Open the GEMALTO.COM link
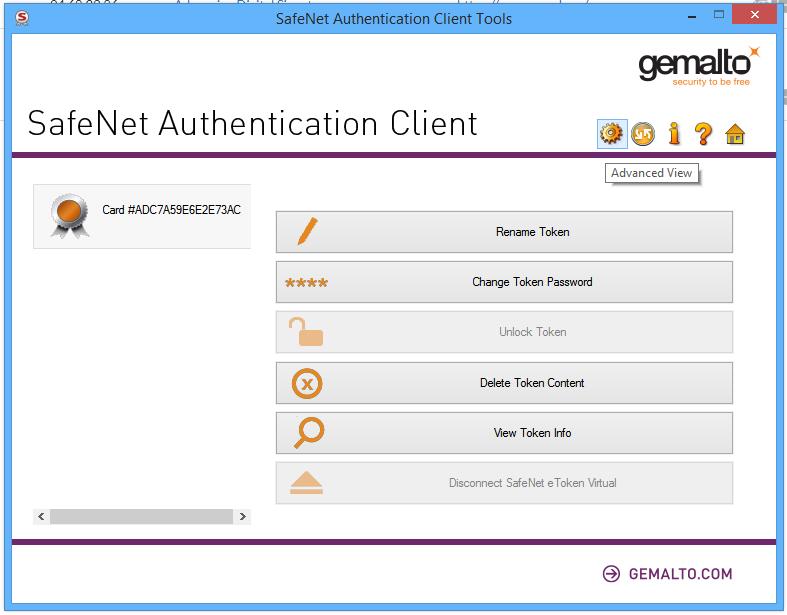Screen dimensions: 787x615 (x=680, y=574)
